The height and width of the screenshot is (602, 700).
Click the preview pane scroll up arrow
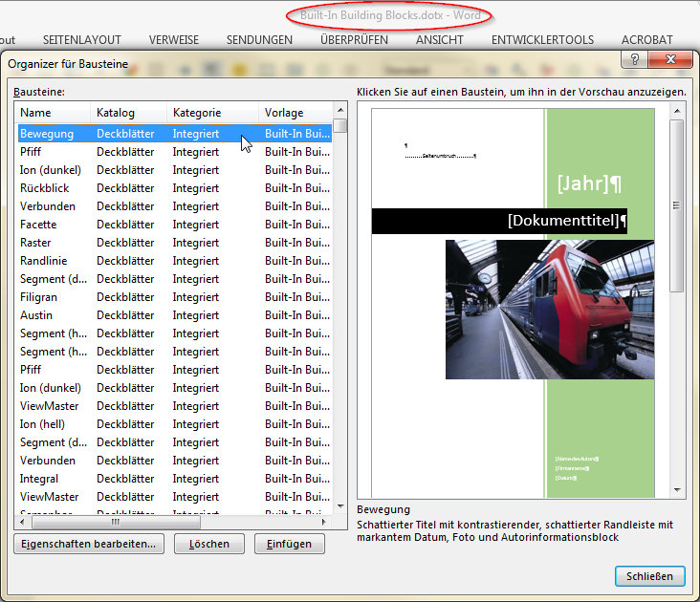[677, 111]
